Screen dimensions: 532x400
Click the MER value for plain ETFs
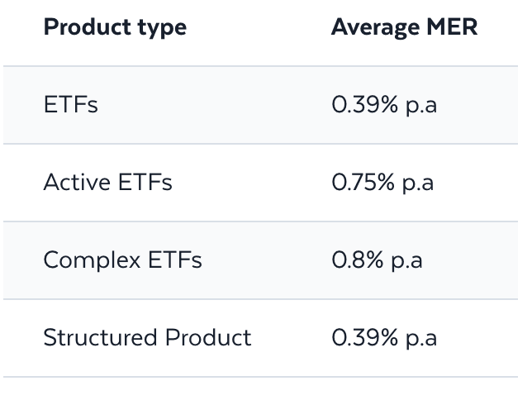click(x=384, y=106)
